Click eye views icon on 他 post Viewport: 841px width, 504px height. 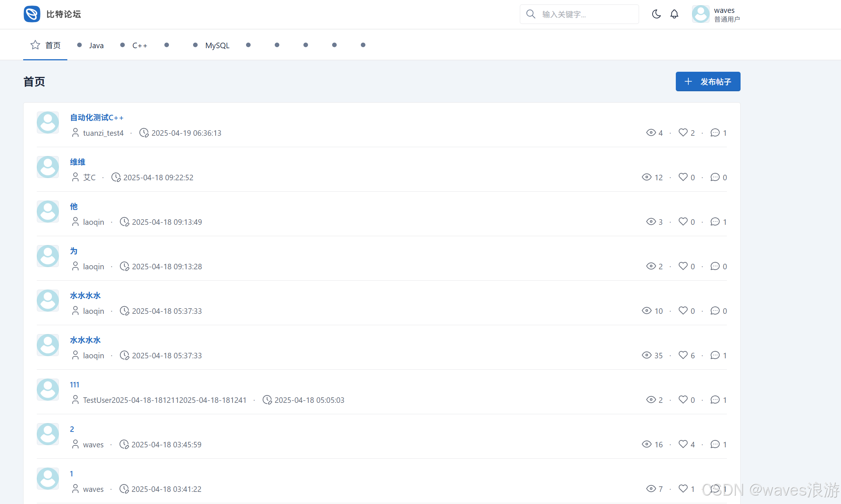point(651,221)
